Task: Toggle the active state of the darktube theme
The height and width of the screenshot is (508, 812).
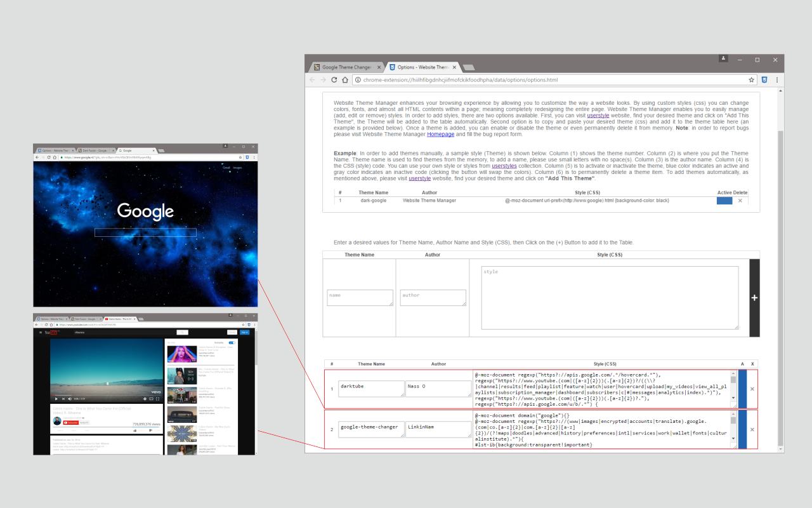Action: (x=742, y=389)
